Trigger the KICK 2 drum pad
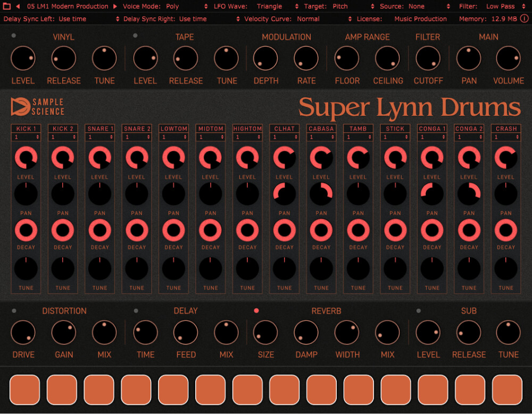This screenshot has height=414, width=532. click(62, 390)
